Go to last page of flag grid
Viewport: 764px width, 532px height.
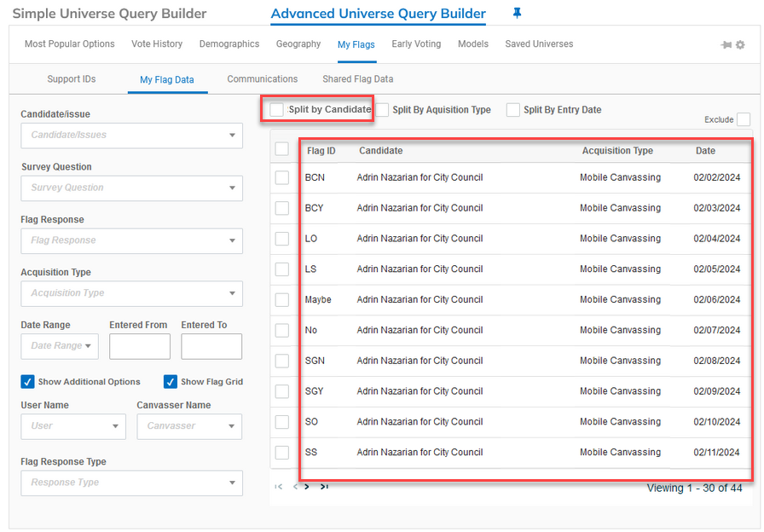pyautogui.click(x=324, y=487)
